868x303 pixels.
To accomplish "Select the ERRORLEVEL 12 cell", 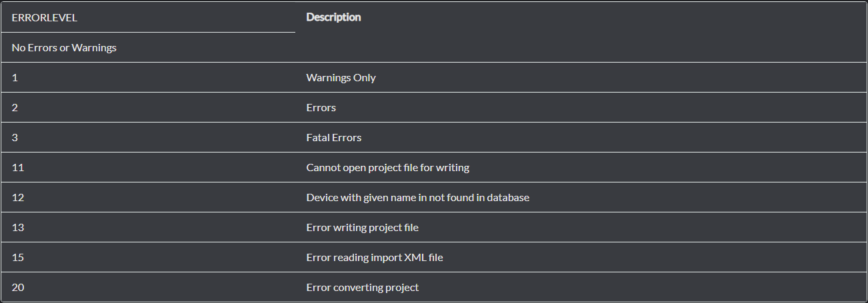I will pos(18,198).
